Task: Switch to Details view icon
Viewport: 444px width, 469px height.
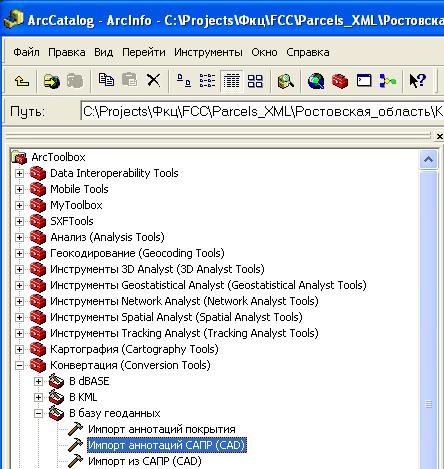Action: (x=231, y=81)
